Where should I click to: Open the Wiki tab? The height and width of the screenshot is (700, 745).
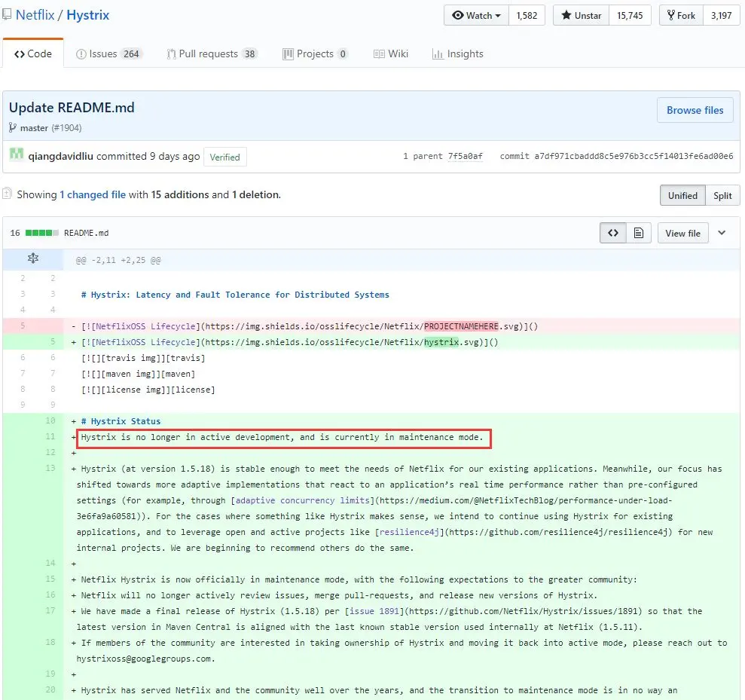[x=391, y=53]
